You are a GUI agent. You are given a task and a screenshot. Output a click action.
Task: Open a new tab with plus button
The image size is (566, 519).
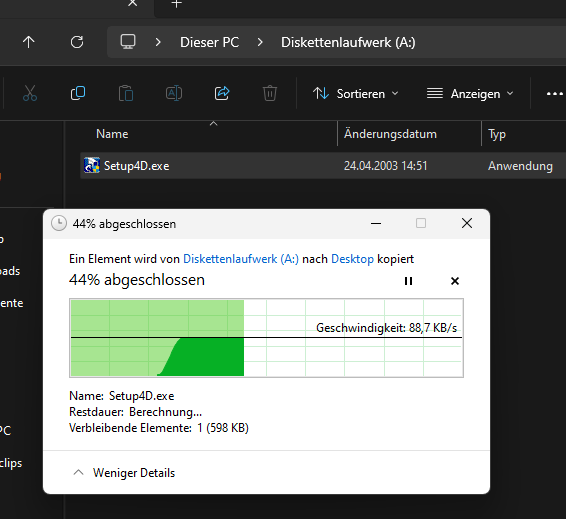[x=176, y=4]
